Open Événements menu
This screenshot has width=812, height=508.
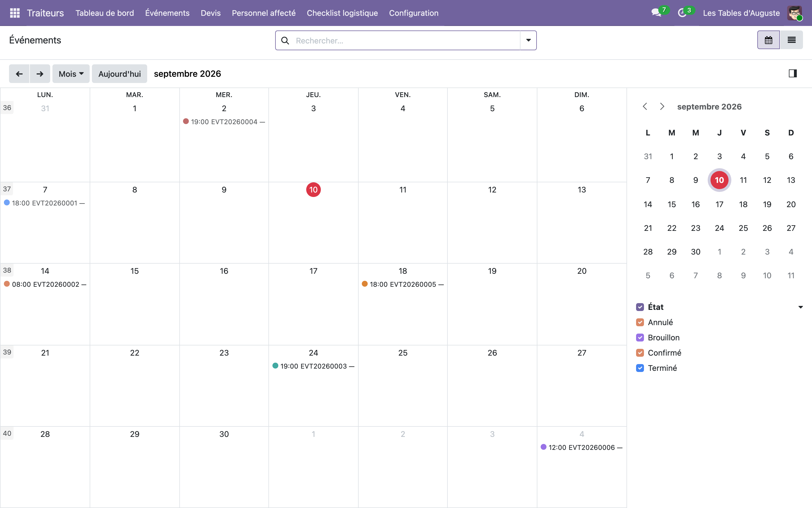point(167,13)
